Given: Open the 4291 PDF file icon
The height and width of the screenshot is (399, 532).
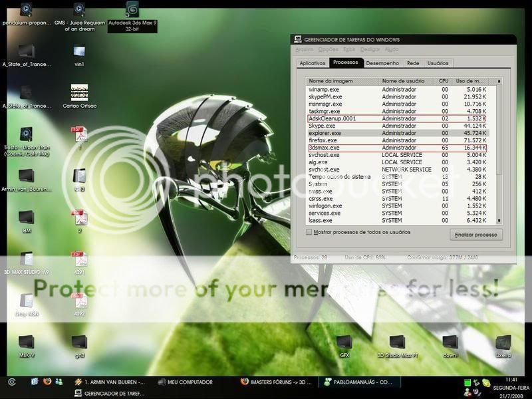Looking at the screenshot, I should [x=79, y=259].
